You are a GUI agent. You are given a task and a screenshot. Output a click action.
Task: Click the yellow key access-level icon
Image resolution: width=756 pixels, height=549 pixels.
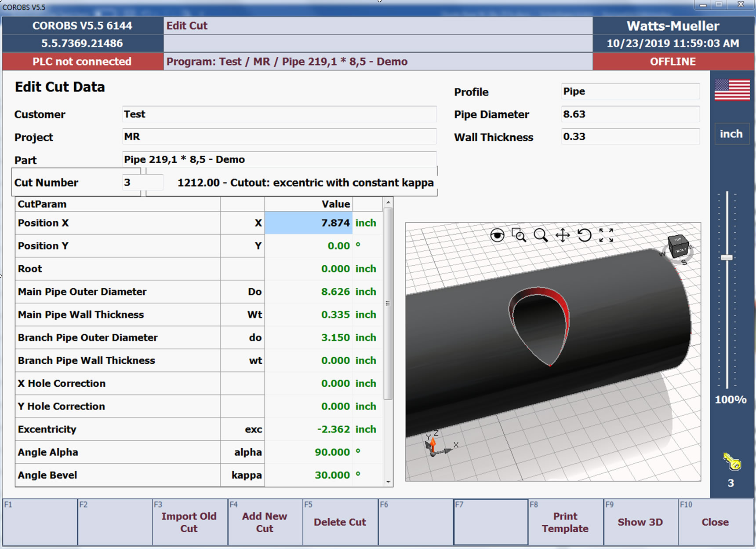732,462
